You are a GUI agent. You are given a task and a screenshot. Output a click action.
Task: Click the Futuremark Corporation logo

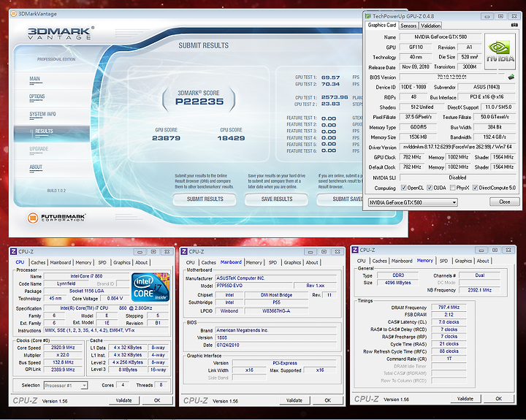tap(57, 218)
